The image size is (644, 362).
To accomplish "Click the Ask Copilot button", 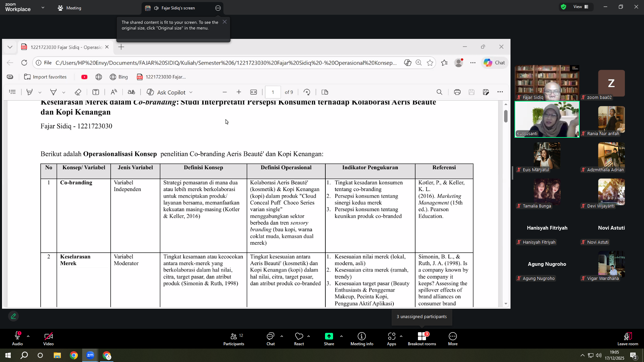I will [x=170, y=92].
